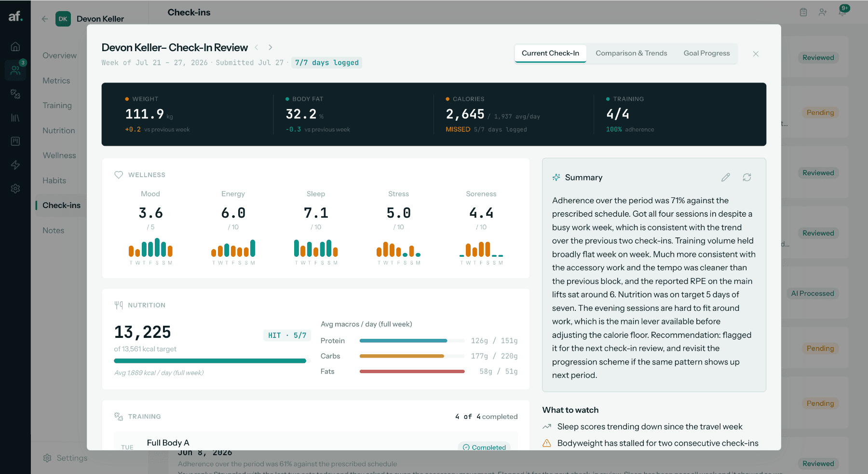
Task: Open Settings at the sidebar bottom
Action: pyautogui.click(x=65, y=458)
